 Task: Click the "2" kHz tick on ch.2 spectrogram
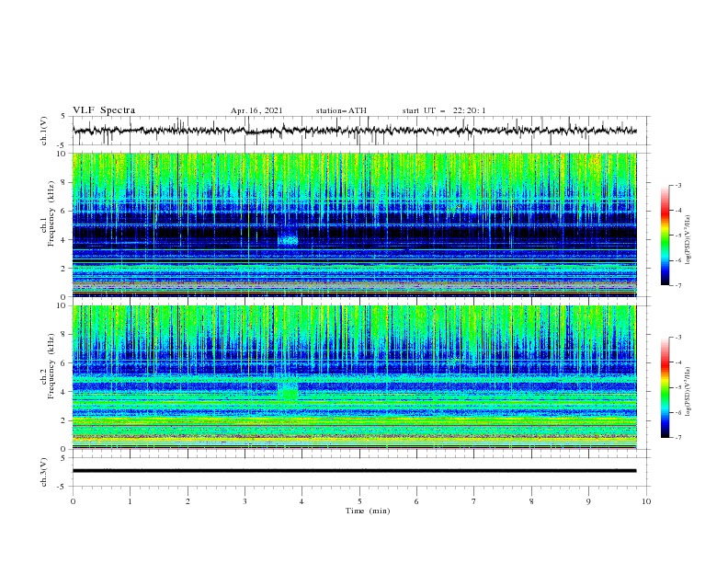click(64, 420)
